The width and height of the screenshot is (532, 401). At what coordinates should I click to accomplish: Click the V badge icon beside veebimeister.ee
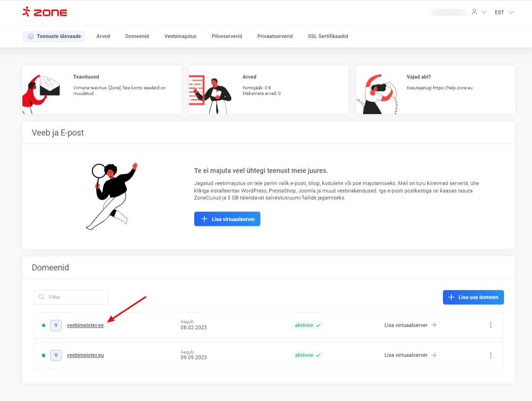56,325
